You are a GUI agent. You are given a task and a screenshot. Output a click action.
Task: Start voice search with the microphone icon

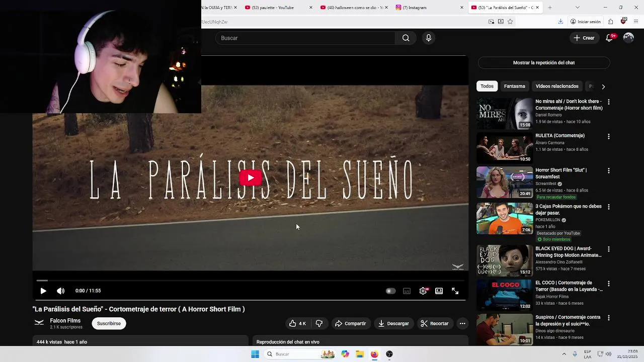(x=429, y=38)
